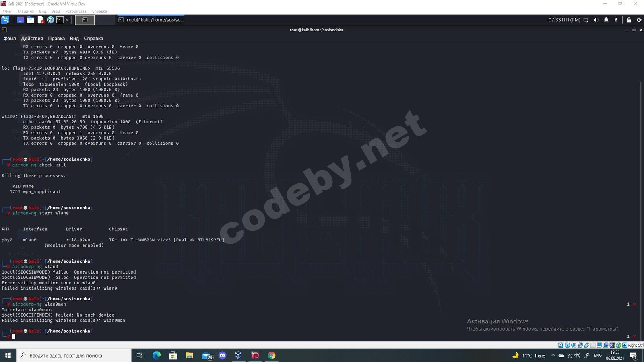Image resolution: width=644 pixels, height=362 pixels.
Task: Open Kali notifications bell icon
Action: 606,20
